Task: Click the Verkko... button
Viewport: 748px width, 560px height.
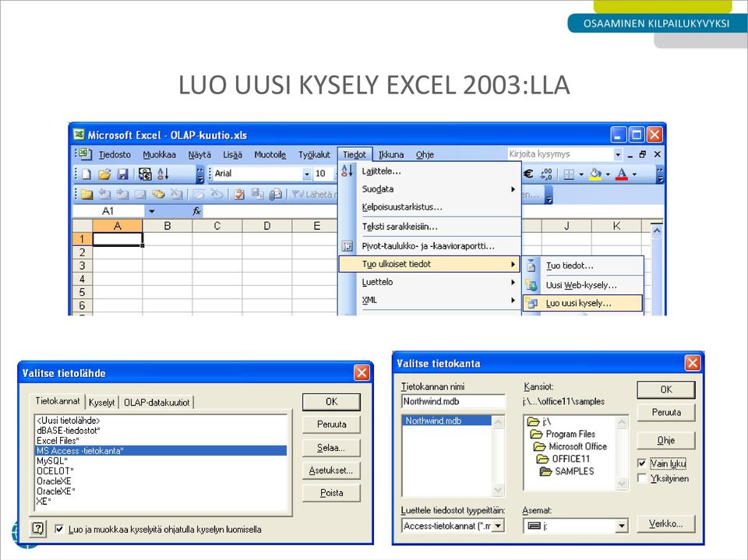Action: click(x=666, y=523)
